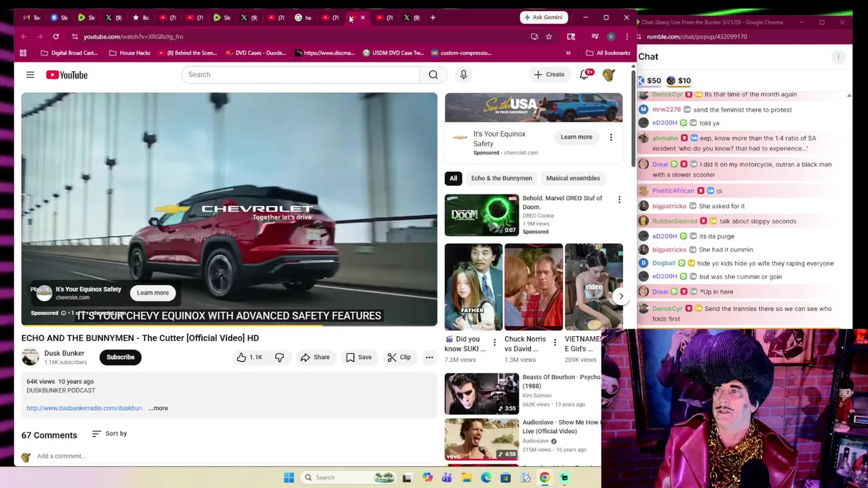The height and width of the screenshot is (488, 868).
Task: Open Copilot from the taskbar
Action: click(x=427, y=477)
